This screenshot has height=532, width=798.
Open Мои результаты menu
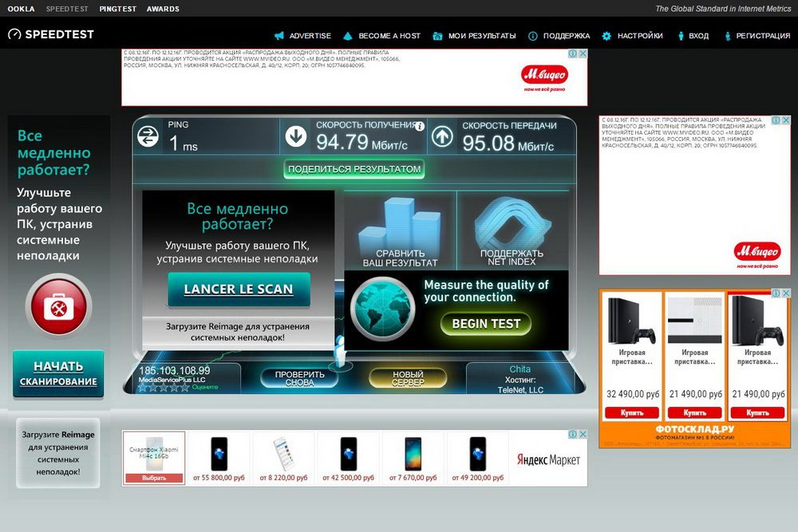pyautogui.click(x=482, y=36)
